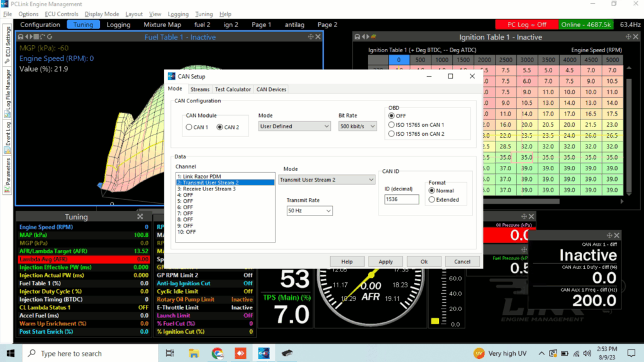Click the lock icon in Fuel Table 1 header
The height and width of the screenshot is (362, 644).
(x=21, y=37)
